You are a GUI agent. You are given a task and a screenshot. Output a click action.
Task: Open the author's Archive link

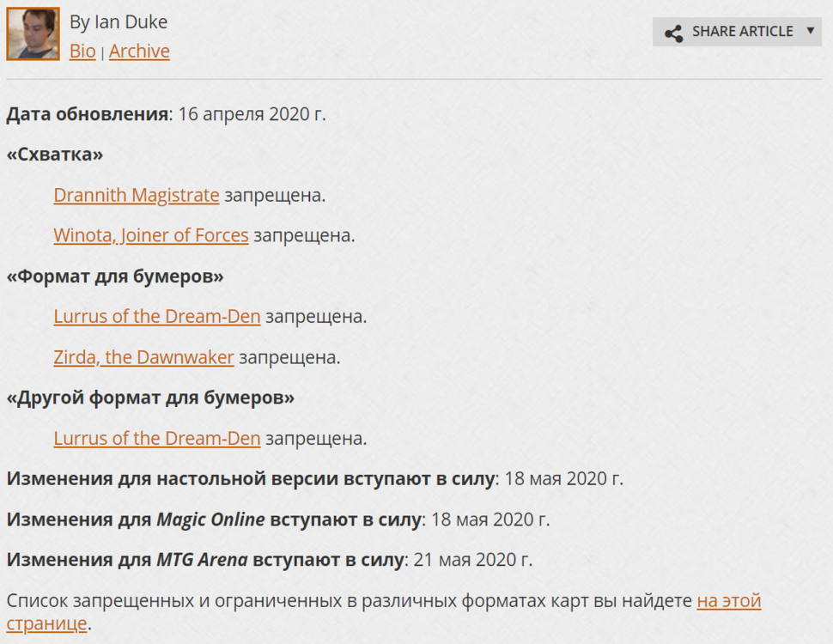point(139,52)
